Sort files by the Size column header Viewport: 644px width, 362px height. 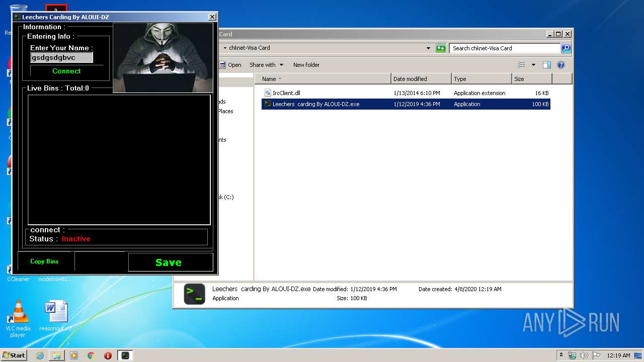pyautogui.click(x=532, y=79)
